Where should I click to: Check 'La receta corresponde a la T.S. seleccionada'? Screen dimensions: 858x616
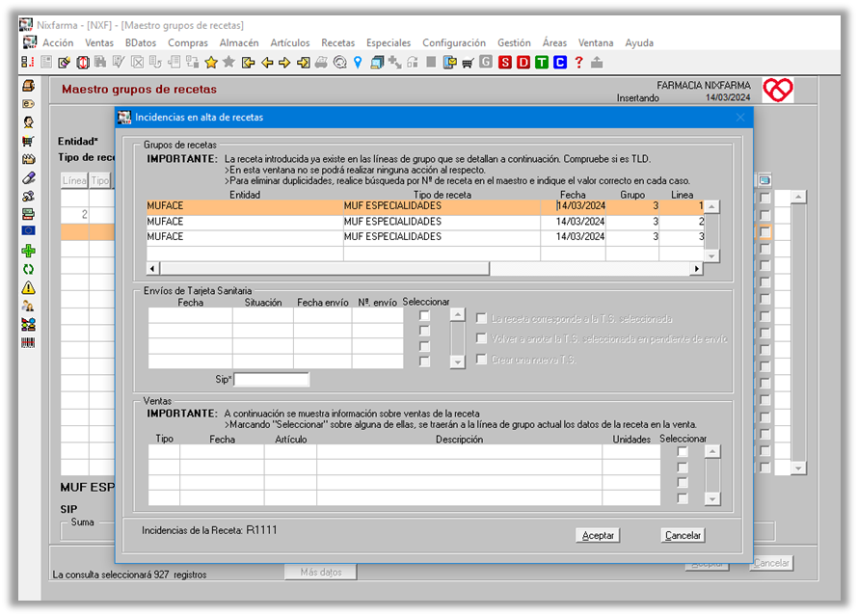(481, 318)
